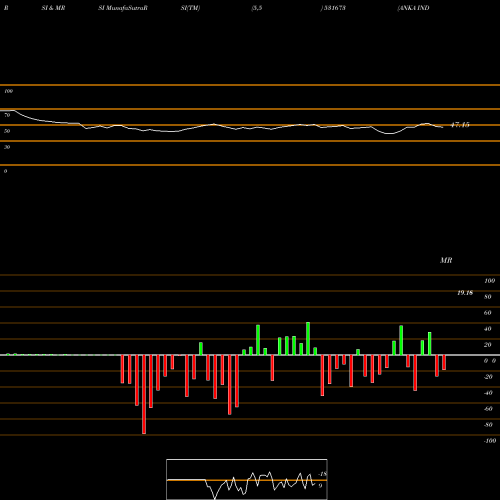Click the MR axis label '80'
500x500 pixels.
[487, 297]
